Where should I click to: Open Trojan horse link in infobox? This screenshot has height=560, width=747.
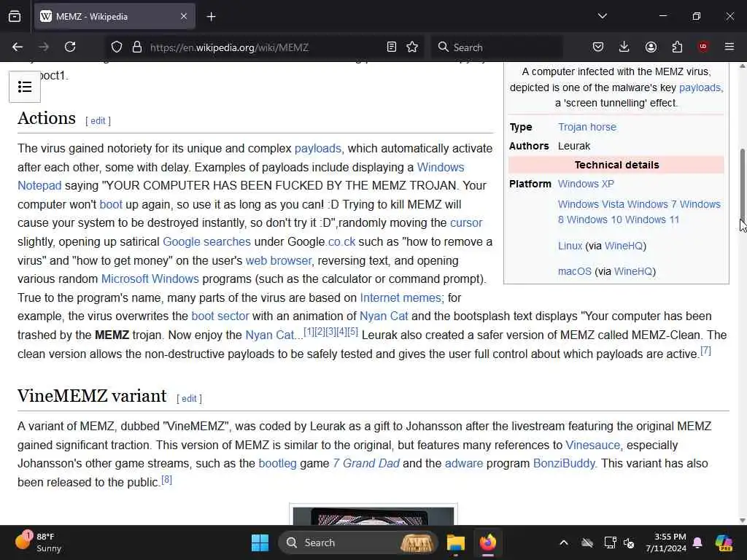tap(587, 127)
